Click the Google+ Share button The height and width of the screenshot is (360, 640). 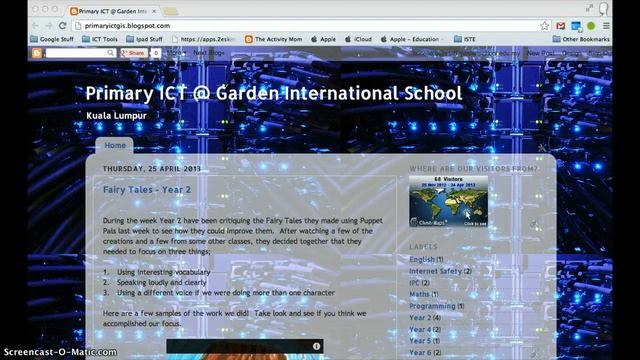coord(134,53)
